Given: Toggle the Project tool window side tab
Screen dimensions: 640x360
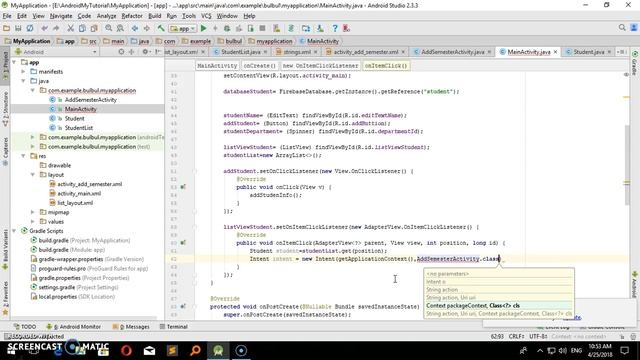Looking at the screenshot, I should pos(5,65).
